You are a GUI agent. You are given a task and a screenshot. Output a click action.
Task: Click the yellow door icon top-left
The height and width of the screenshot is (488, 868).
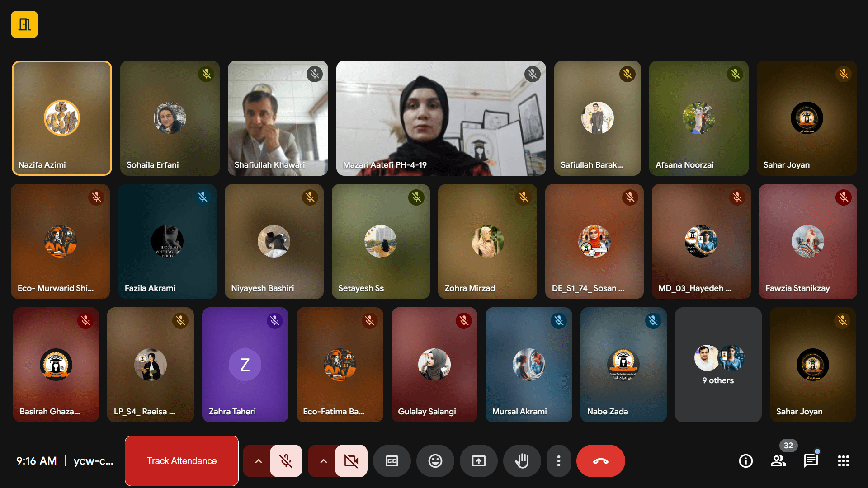click(x=24, y=24)
